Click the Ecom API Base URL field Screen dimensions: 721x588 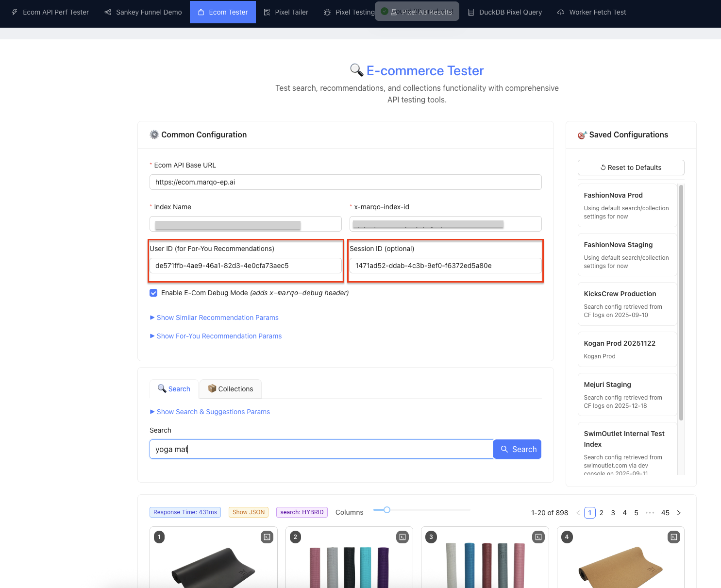coord(345,182)
